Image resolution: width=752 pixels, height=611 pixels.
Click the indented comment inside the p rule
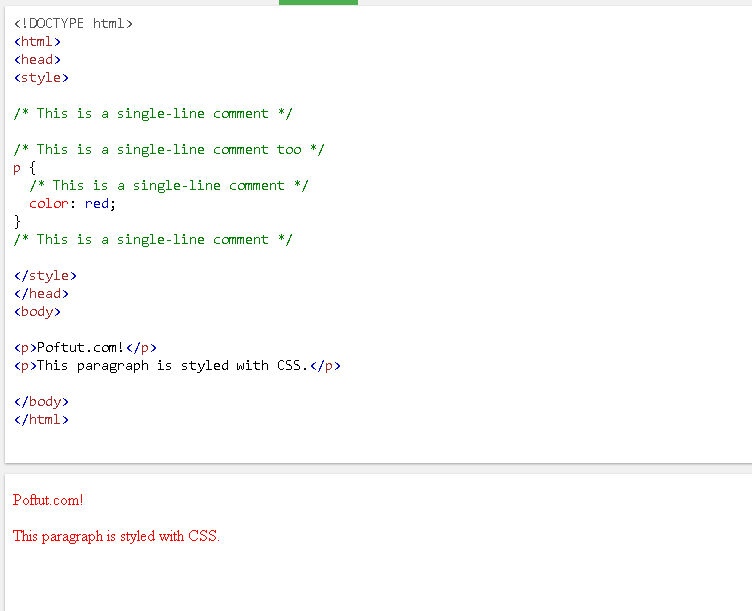coord(169,186)
